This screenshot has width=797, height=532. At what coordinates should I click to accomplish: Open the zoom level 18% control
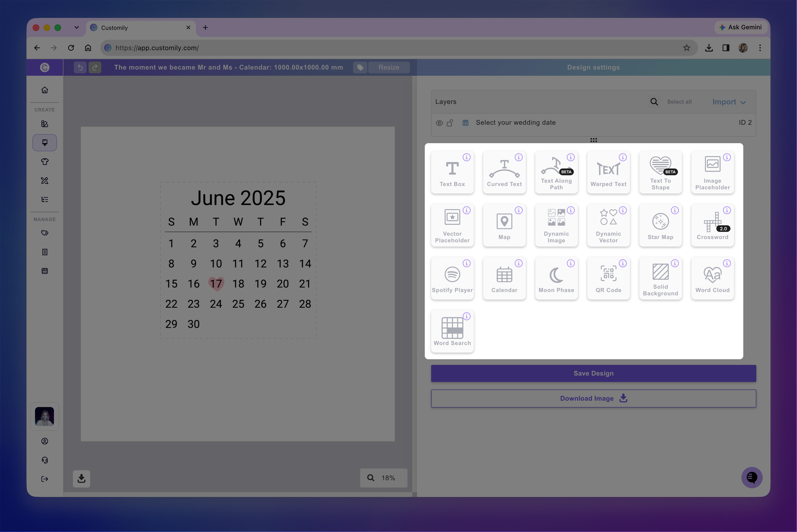[383, 478]
